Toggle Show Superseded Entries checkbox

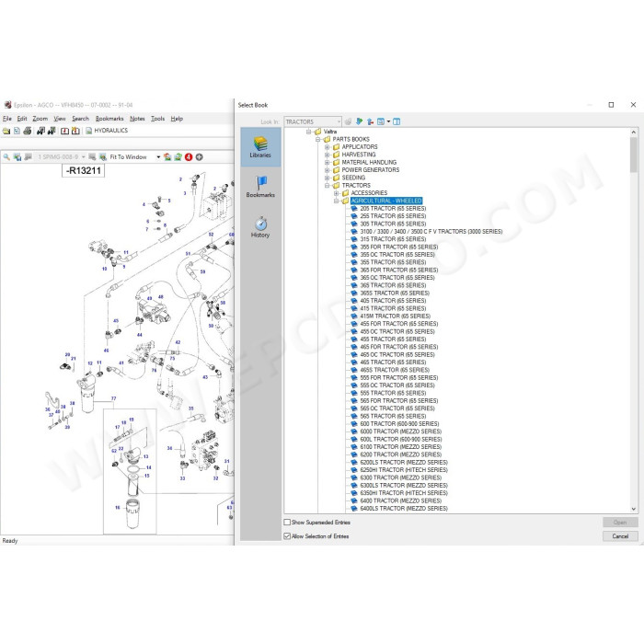pyautogui.click(x=287, y=523)
